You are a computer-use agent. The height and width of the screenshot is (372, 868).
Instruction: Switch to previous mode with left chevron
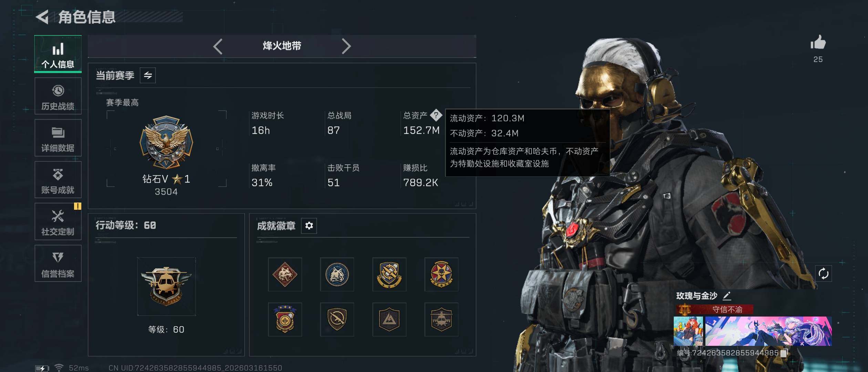click(218, 46)
